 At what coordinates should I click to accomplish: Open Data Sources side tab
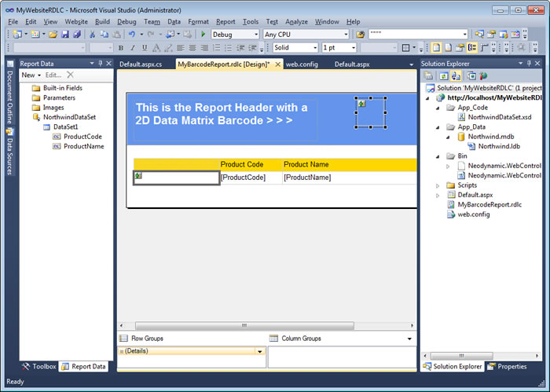click(x=9, y=151)
